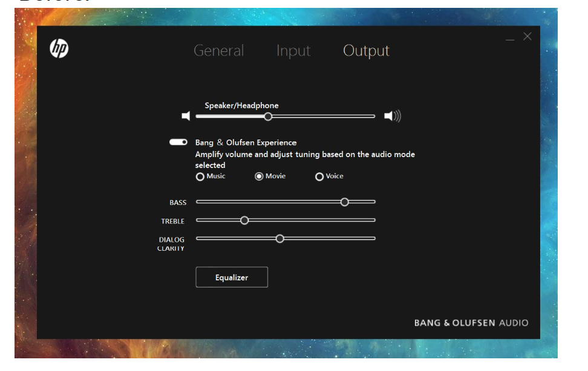Open the Equalizer button
The height and width of the screenshot is (371, 588).
click(x=232, y=277)
